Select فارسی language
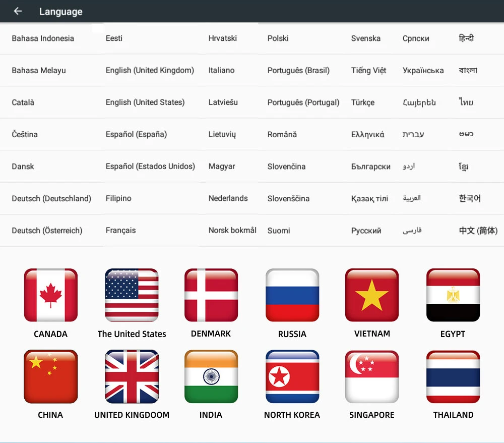This screenshot has width=504, height=443. pyautogui.click(x=412, y=231)
